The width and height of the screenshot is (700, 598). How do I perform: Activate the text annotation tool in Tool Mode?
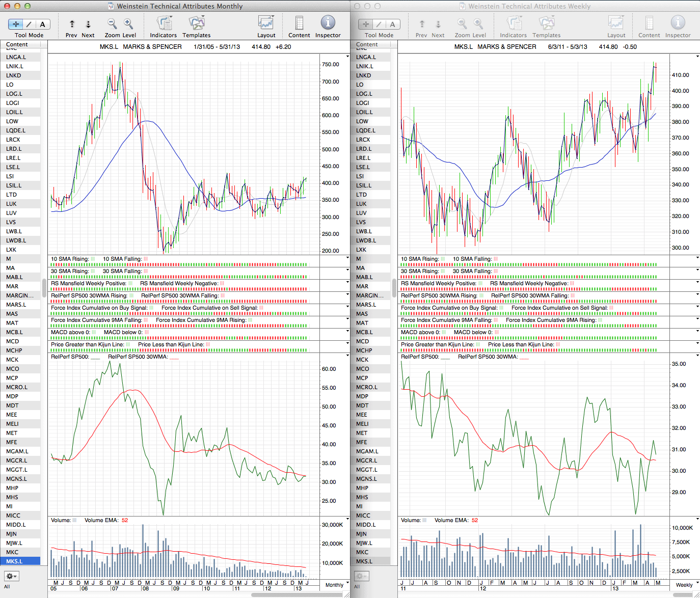pos(42,24)
